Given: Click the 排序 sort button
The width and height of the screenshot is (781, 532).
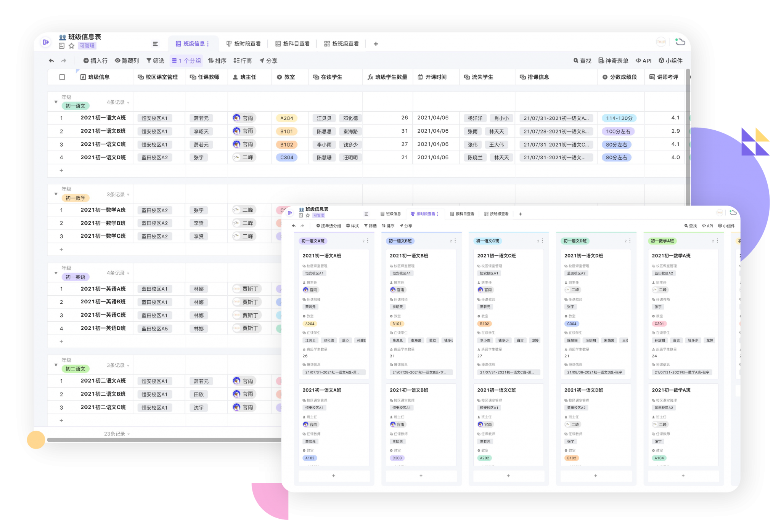Looking at the screenshot, I should click(x=217, y=61).
